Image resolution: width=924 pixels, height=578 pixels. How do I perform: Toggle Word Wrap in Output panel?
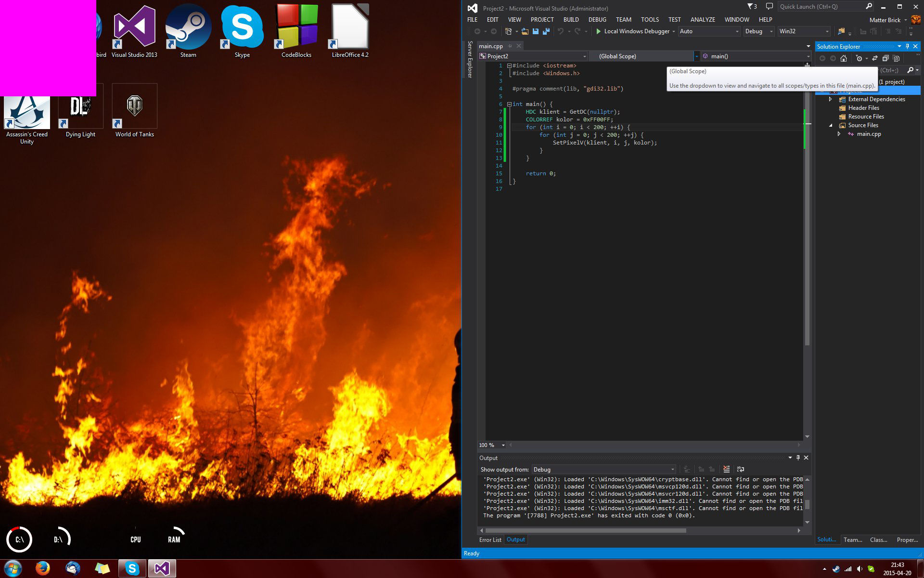741,469
